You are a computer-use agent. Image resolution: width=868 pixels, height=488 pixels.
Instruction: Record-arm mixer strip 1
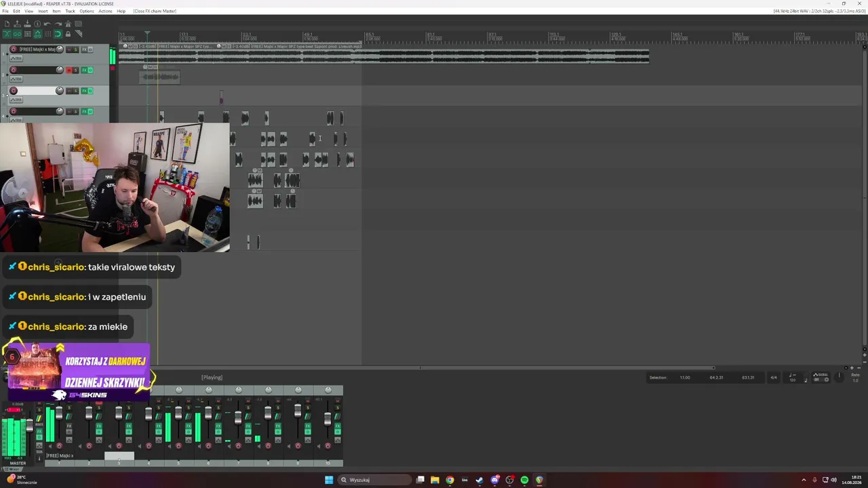tap(59, 446)
